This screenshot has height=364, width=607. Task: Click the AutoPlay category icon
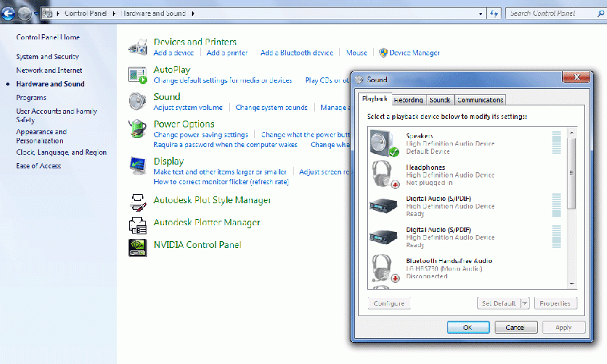point(138,74)
